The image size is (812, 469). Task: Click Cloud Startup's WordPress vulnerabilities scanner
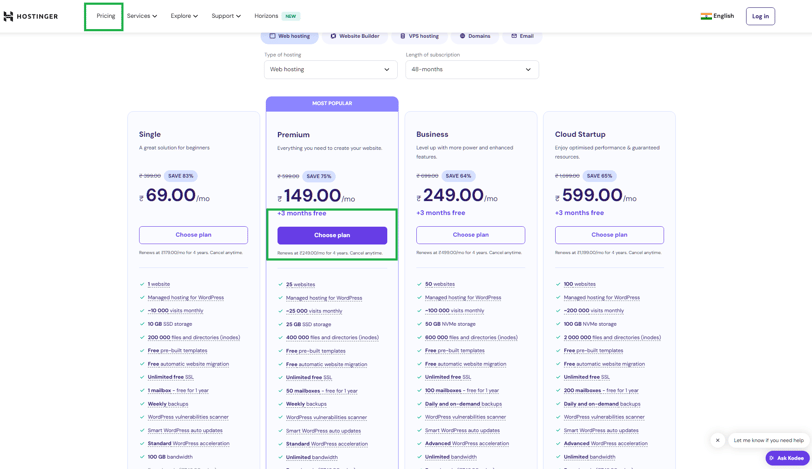[604, 417]
